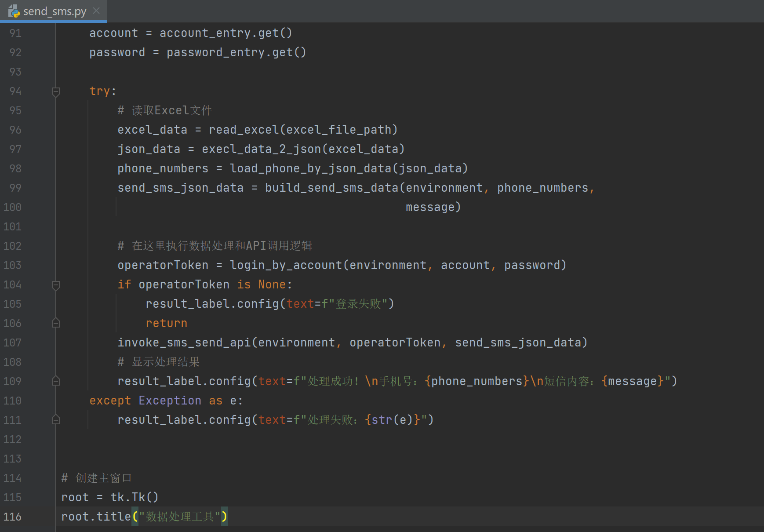Click the '登录失败' string literal
Screen dimensions: 764x532
point(358,304)
